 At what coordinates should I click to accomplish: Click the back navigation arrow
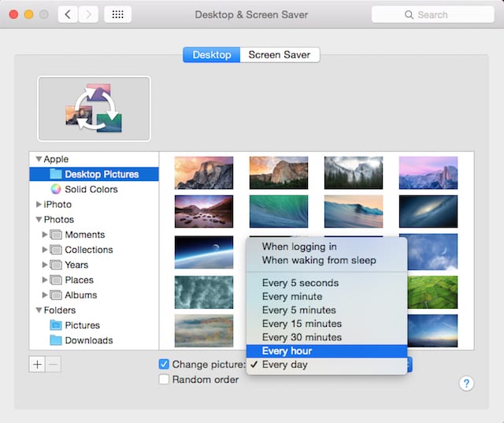click(x=68, y=14)
